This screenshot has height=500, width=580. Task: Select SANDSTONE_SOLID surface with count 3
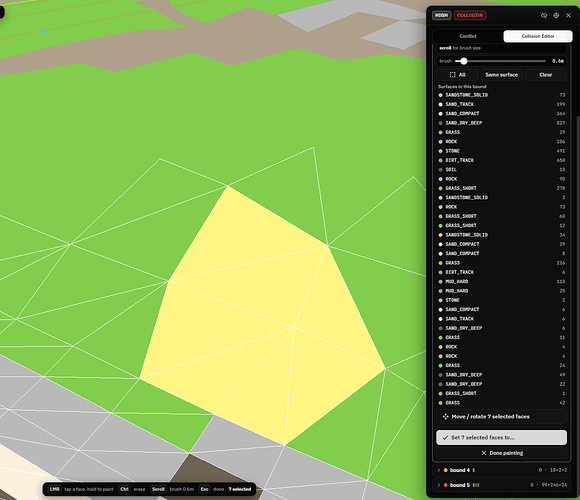[501, 197]
